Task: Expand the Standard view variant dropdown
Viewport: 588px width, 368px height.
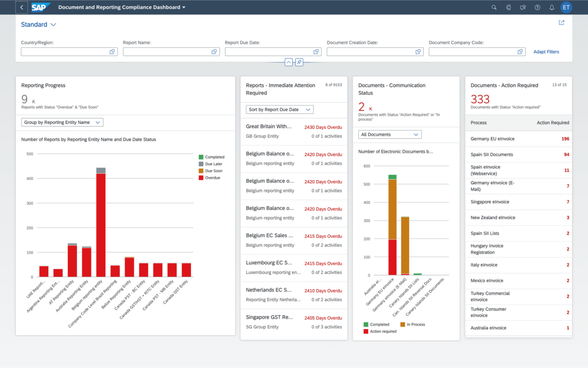Action: (x=53, y=25)
